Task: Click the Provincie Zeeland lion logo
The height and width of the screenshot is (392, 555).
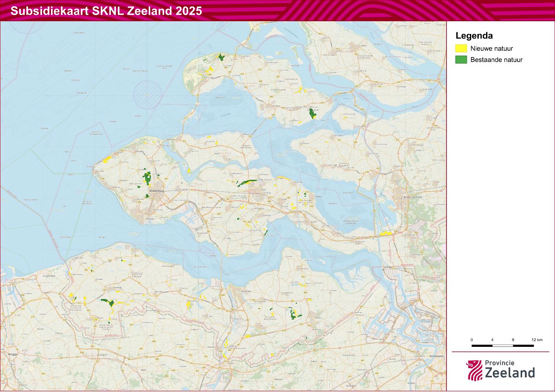Action: click(x=475, y=369)
